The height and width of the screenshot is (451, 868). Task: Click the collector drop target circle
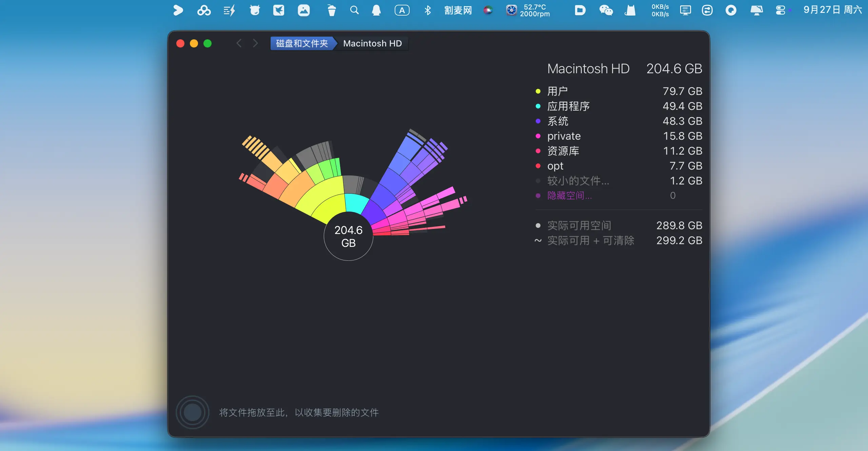tap(192, 412)
